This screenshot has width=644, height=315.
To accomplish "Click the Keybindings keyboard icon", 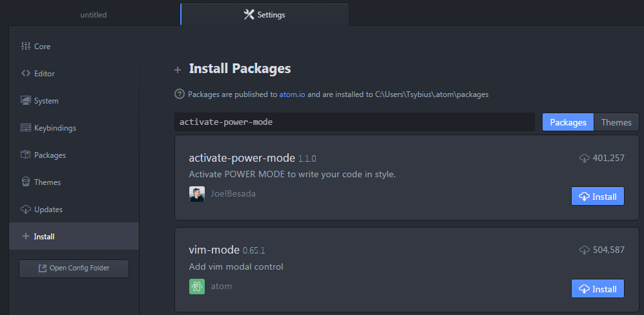I will click(x=25, y=128).
